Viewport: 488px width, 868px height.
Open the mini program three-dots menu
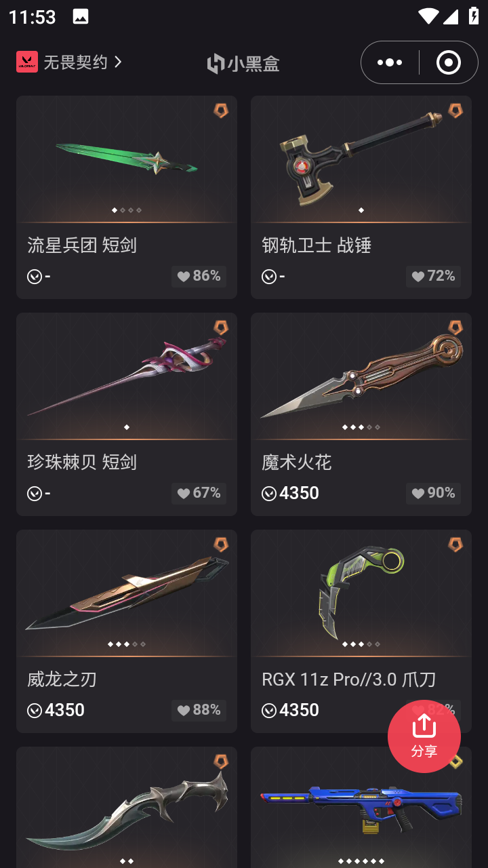point(390,62)
